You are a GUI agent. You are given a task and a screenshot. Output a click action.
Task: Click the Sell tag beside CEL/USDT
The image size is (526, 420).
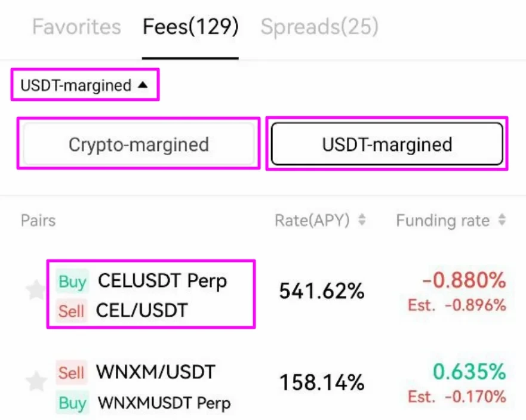(70, 310)
